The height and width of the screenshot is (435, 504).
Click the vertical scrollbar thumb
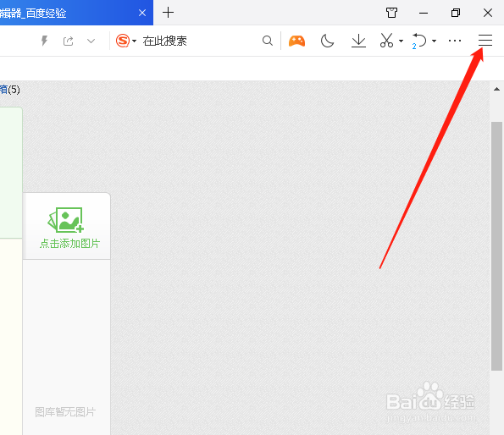(496, 246)
